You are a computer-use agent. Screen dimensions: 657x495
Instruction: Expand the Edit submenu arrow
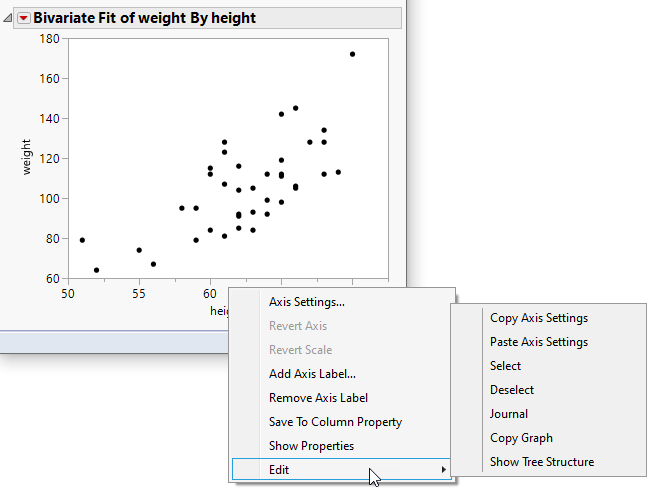point(444,470)
